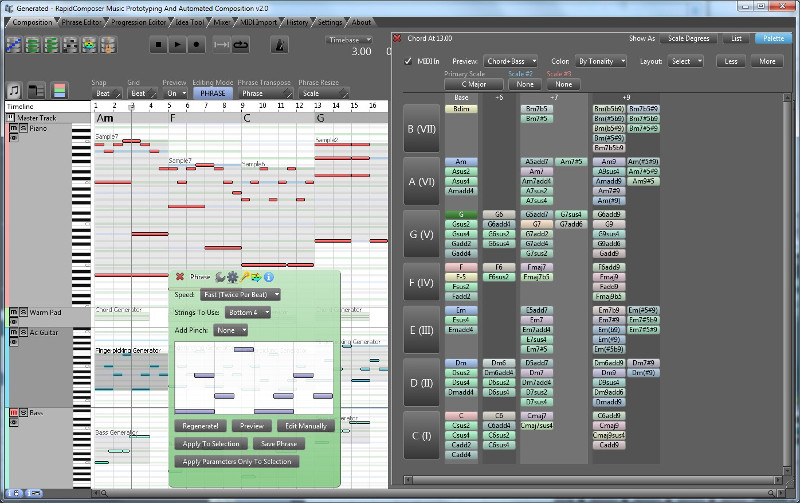The height and width of the screenshot is (503, 800).
Task: Open the Snap Beat dropdown
Action: point(107,93)
